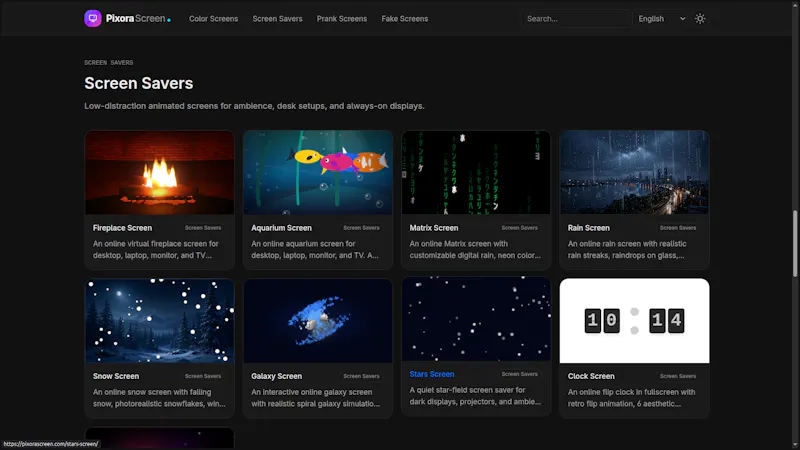
Task: Click the highlighted Stars Screen title
Action: (432, 374)
